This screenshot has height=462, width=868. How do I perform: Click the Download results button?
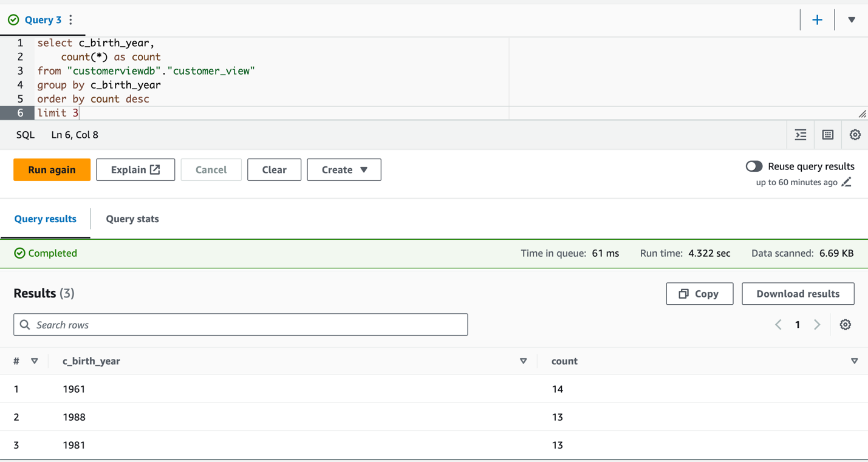tap(798, 294)
